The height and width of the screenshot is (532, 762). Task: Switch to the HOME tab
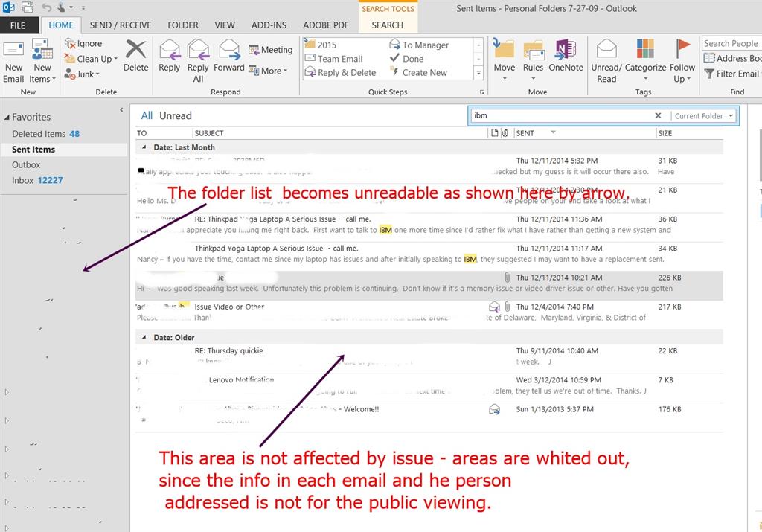pyautogui.click(x=61, y=25)
